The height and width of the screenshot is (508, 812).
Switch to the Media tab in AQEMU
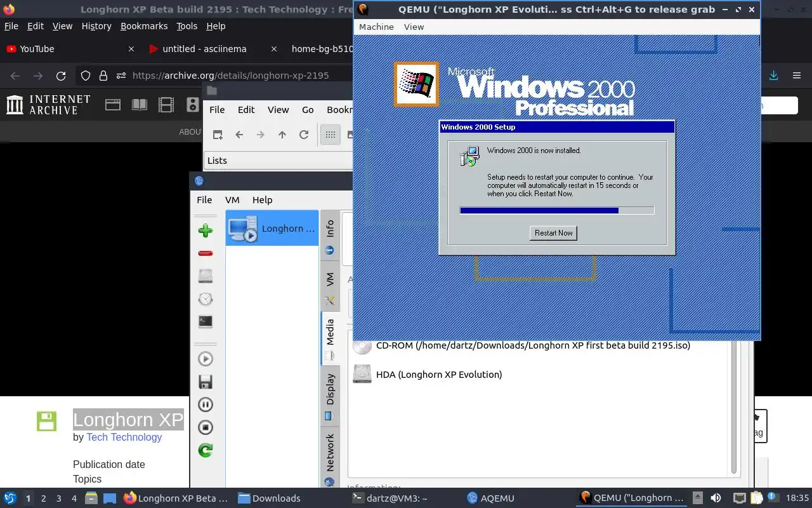(330, 338)
